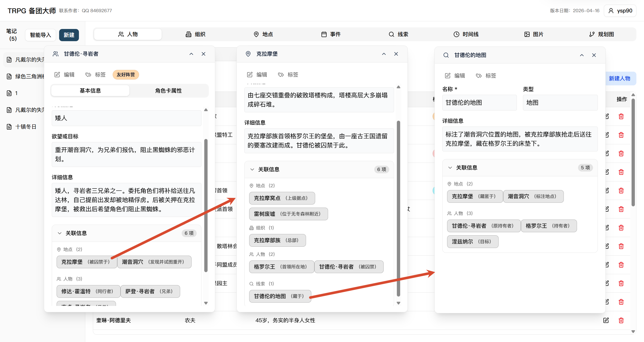Click the 种族 field showing 矮人
This screenshot has height=342, width=644.
pos(127,118)
